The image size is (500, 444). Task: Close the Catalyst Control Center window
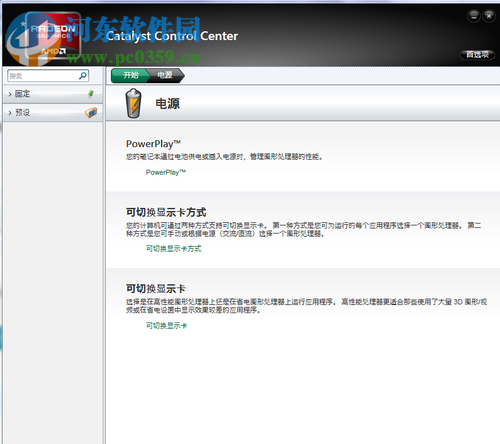click(489, 16)
